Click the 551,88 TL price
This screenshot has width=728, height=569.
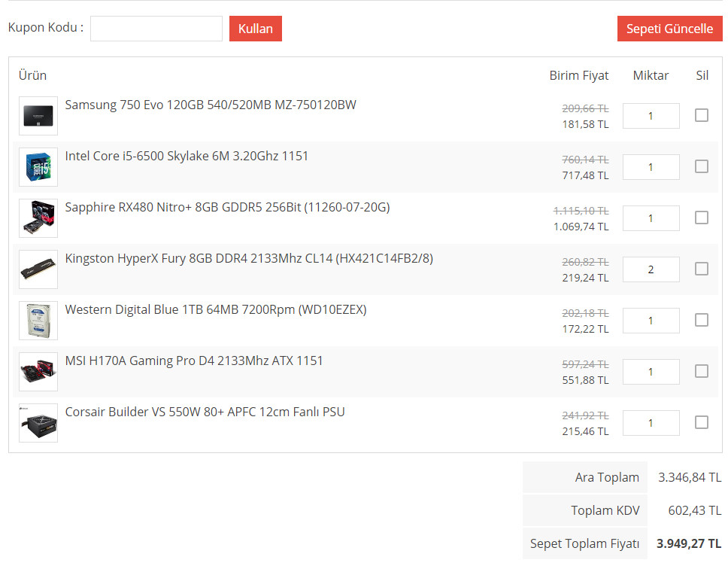585,380
